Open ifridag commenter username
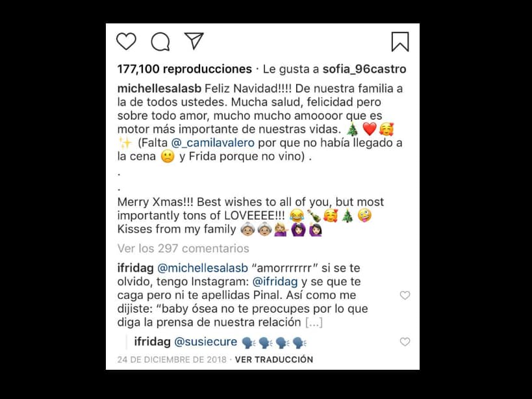 click(x=135, y=268)
